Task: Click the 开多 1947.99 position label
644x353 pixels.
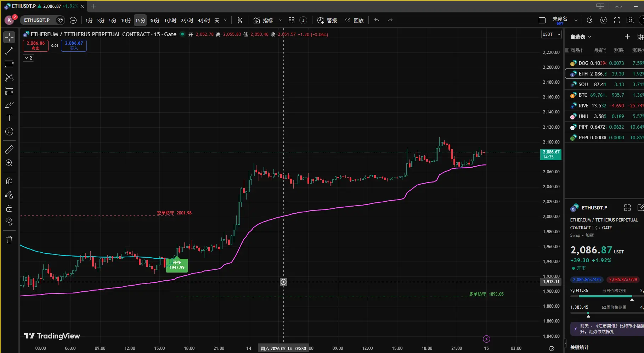Action: pyautogui.click(x=177, y=265)
